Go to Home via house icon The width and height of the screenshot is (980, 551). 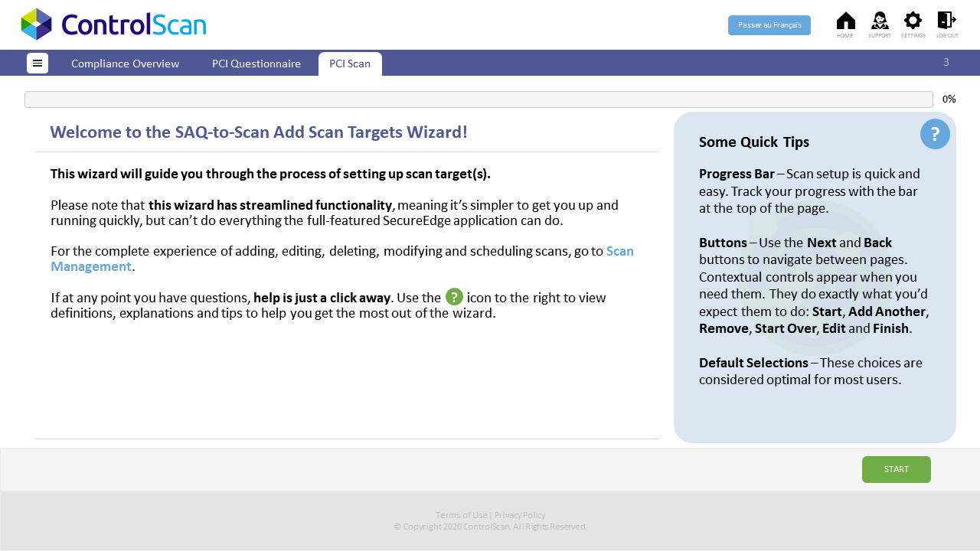[x=845, y=21]
